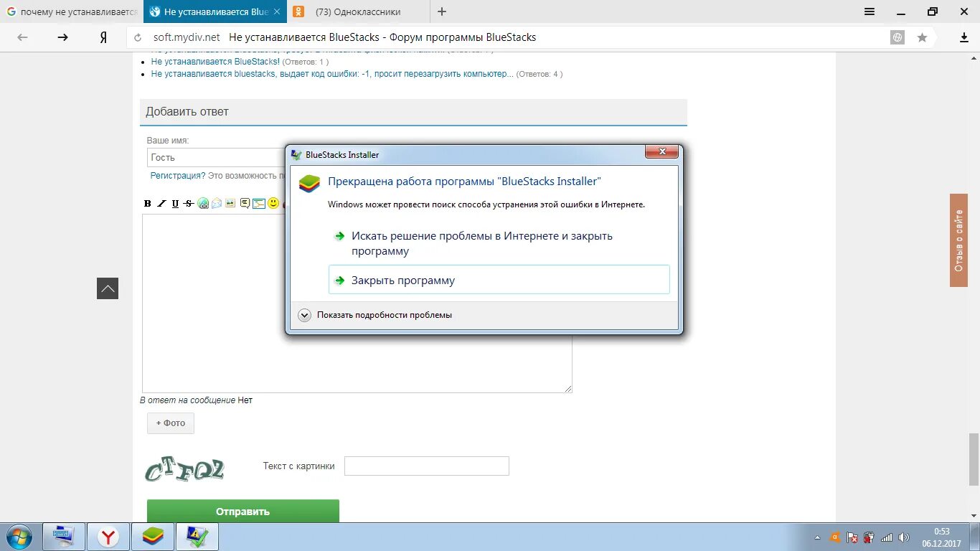
Task: Click the green 'Отправить' button
Action: 243,511
